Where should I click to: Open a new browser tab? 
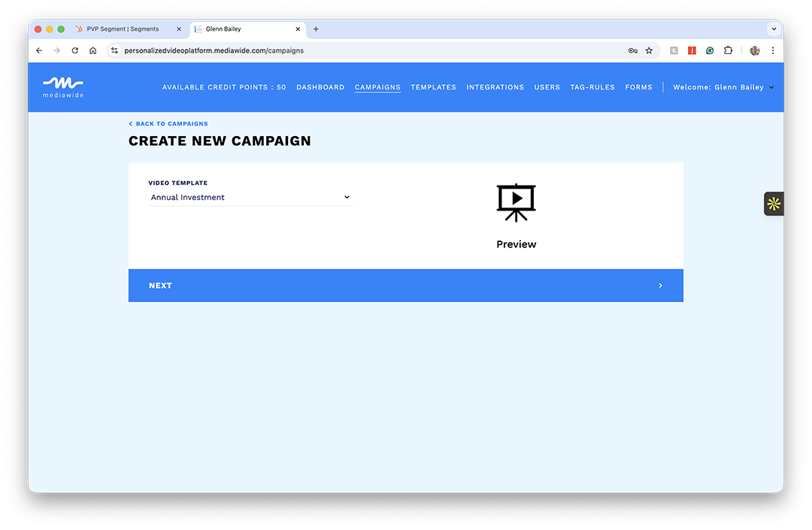point(316,29)
